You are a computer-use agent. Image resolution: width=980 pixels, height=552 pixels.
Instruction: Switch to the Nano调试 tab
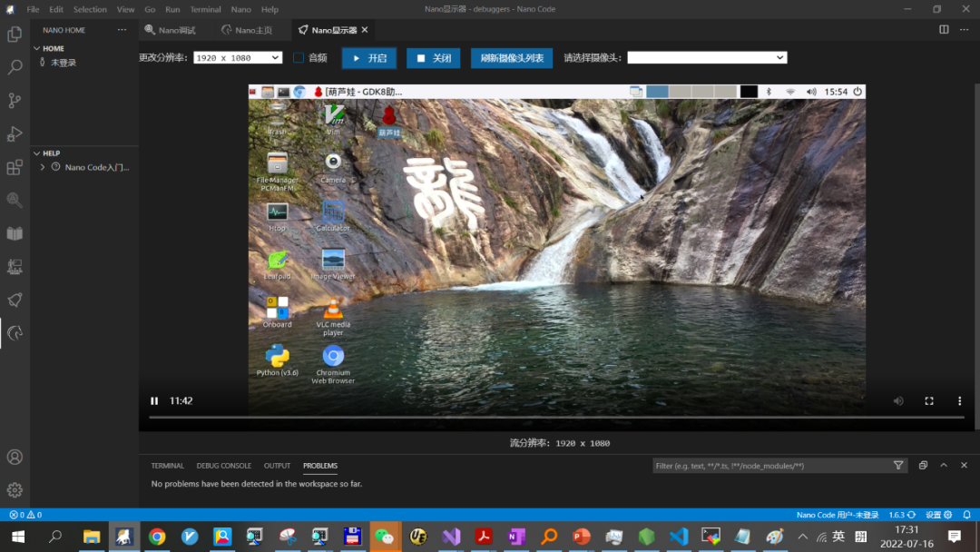(x=171, y=30)
